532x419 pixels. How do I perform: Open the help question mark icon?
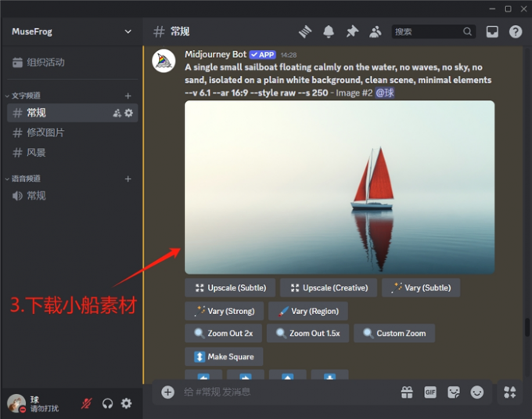click(515, 31)
